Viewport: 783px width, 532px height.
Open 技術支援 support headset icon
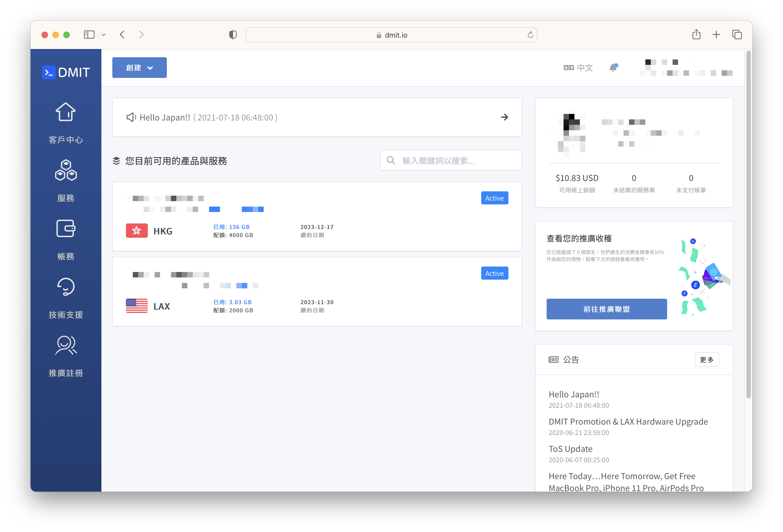(x=66, y=287)
